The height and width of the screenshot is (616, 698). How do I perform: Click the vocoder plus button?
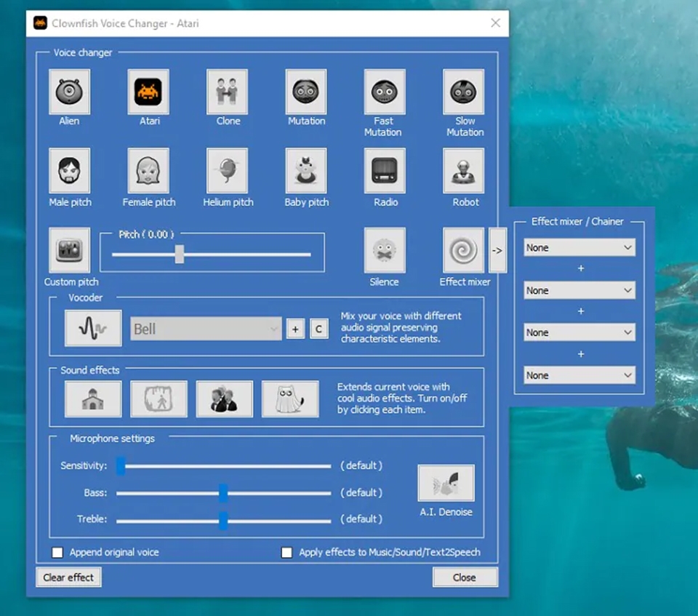click(295, 329)
